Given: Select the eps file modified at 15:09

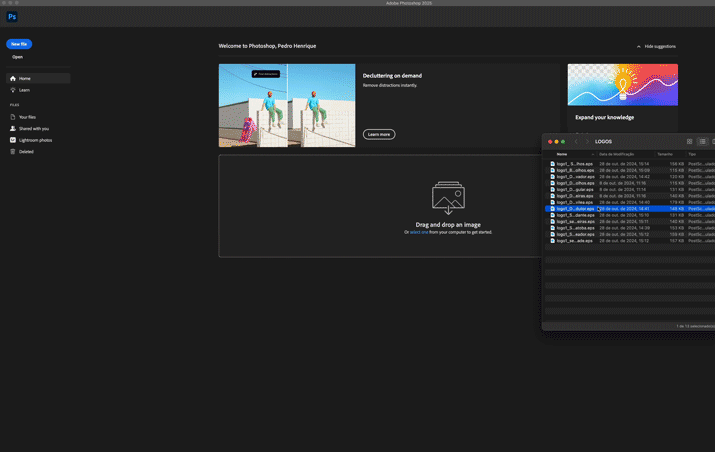Looking at the screenshot, I should (630, 170).
